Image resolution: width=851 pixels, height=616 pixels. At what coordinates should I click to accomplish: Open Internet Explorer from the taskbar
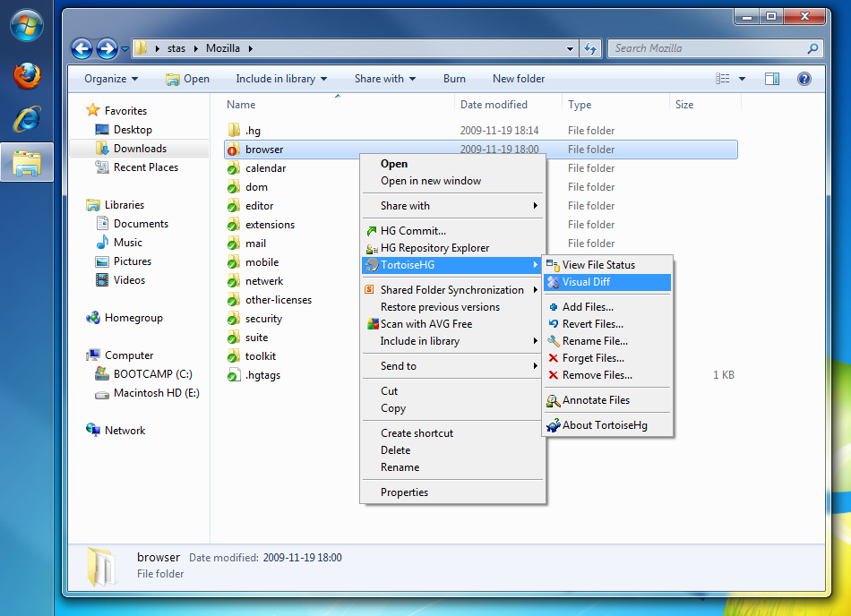[27, 118]
